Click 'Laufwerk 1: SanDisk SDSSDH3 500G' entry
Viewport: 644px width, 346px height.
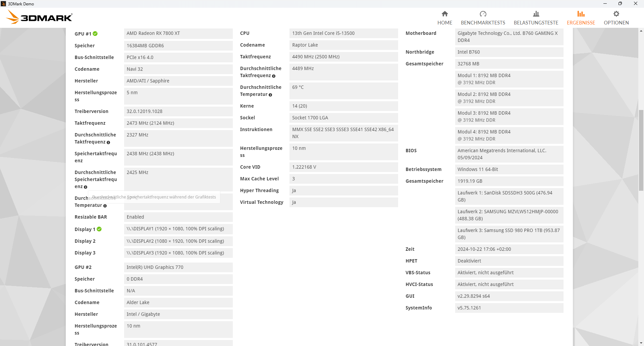point(509,196)
